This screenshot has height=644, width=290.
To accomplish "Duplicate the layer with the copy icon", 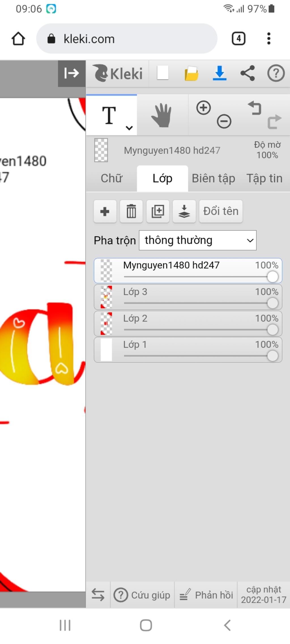I will [x=158, y=211].
